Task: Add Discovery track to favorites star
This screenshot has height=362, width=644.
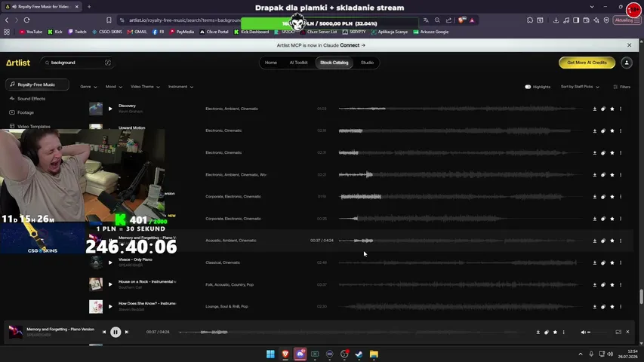Action: 612,109
